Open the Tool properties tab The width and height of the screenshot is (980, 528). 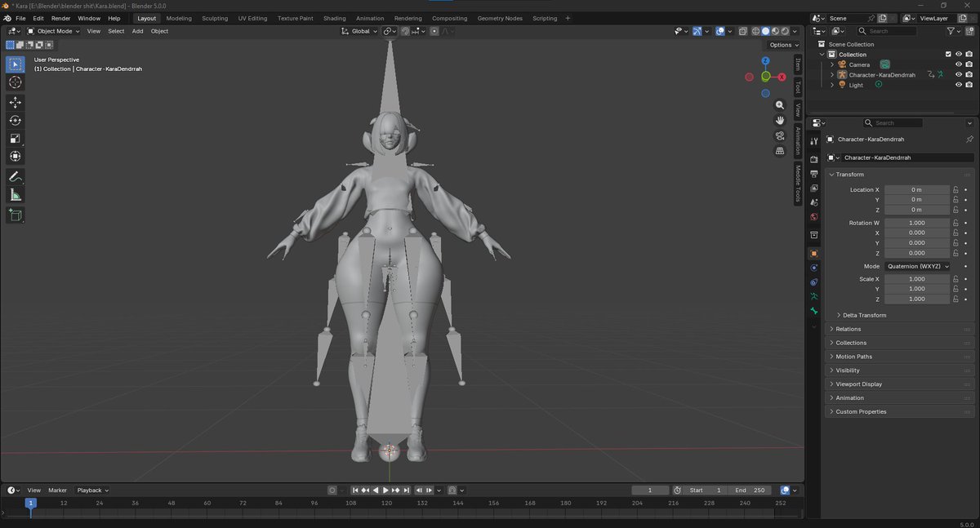coord(814,142)
